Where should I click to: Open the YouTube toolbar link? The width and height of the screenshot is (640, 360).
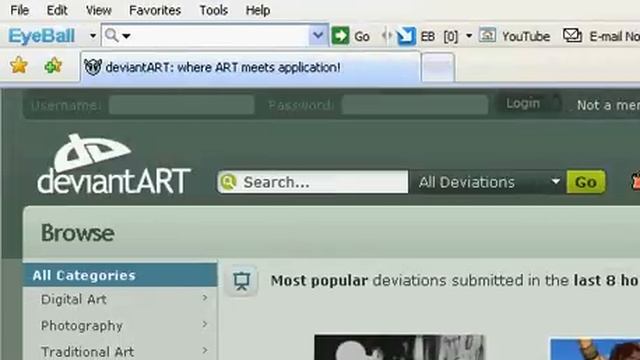526,36
